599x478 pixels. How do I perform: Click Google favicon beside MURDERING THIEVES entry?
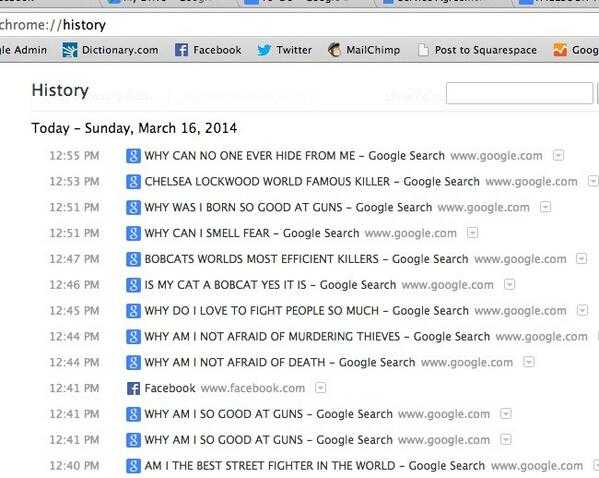[x=133, y=337]
